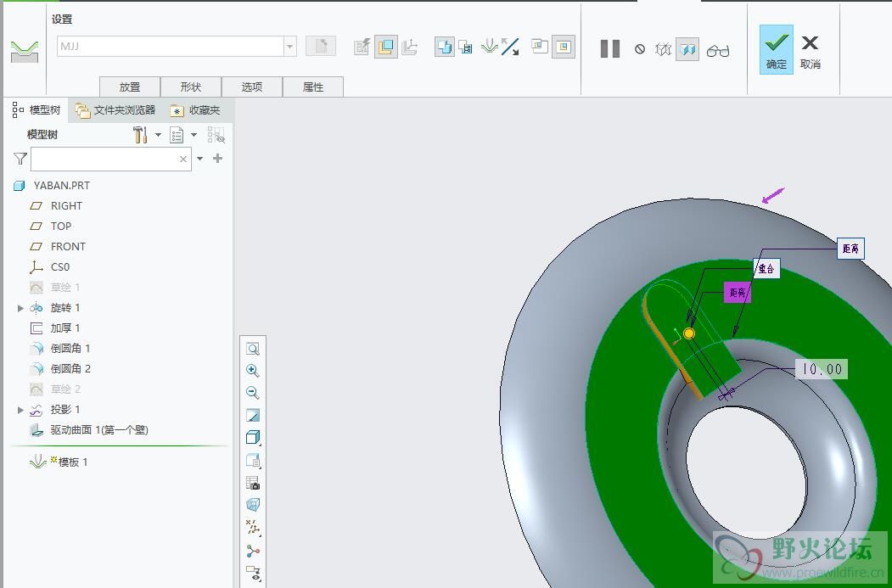Flip the punch direction arrows icon
The image size is (892, 588).
pyautogui.click(x=510, y=47)
